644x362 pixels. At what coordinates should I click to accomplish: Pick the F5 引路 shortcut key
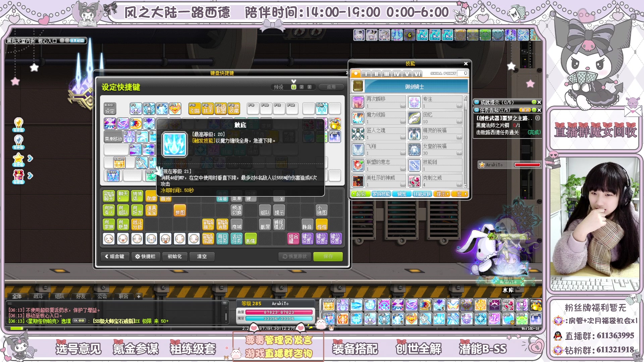point(195,109)
